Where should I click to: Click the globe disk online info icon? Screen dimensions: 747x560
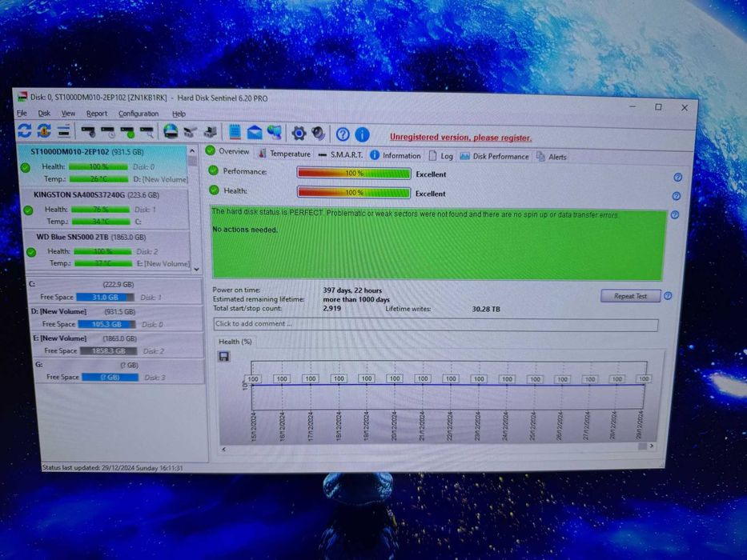(x=171, y=131)
